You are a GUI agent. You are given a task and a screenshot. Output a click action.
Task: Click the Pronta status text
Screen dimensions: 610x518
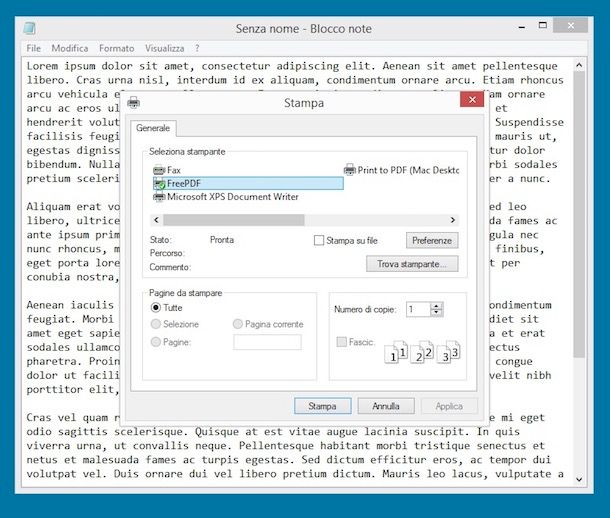point(222,240)
